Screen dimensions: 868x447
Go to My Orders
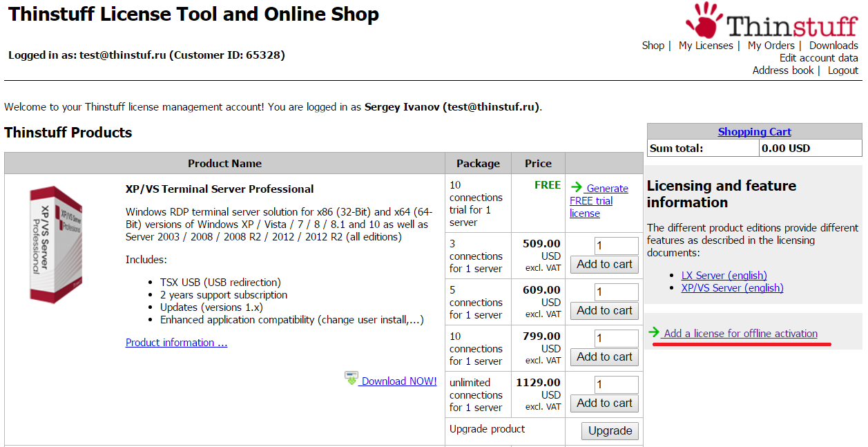tap(771, 46)
